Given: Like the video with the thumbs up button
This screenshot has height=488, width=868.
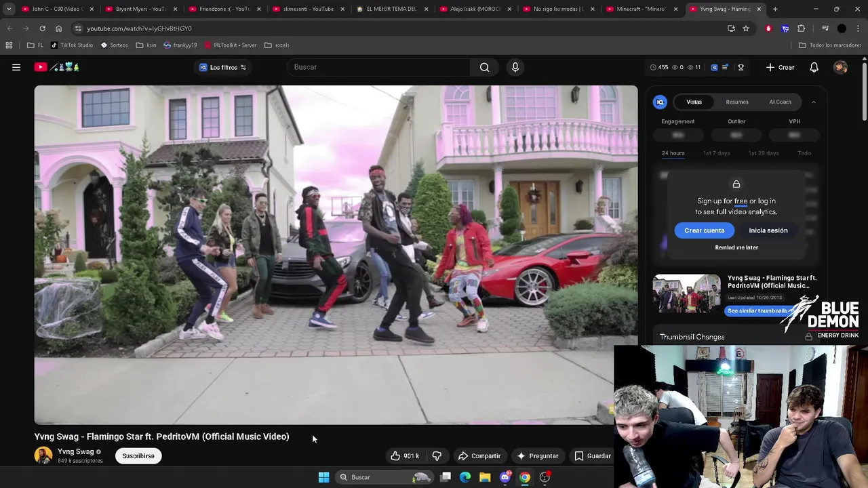Looking at the screenshot, I should coord(405,456).
